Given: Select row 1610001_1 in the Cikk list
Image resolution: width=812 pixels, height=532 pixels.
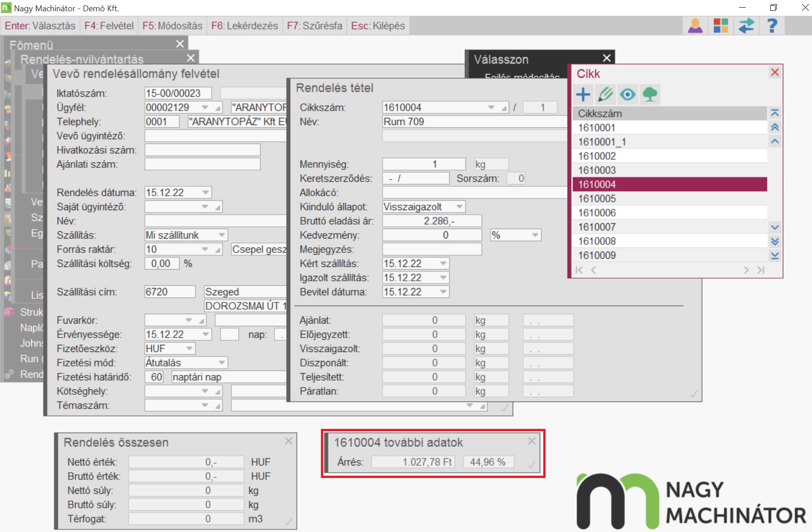Looking at the screenshot, I should pos(670,142).
